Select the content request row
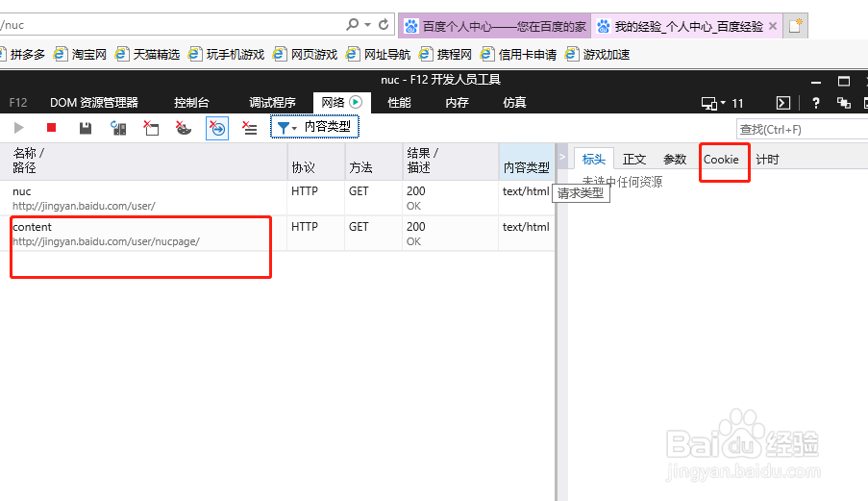This screenshot has width=868, height=501. [x=277, y=234]
